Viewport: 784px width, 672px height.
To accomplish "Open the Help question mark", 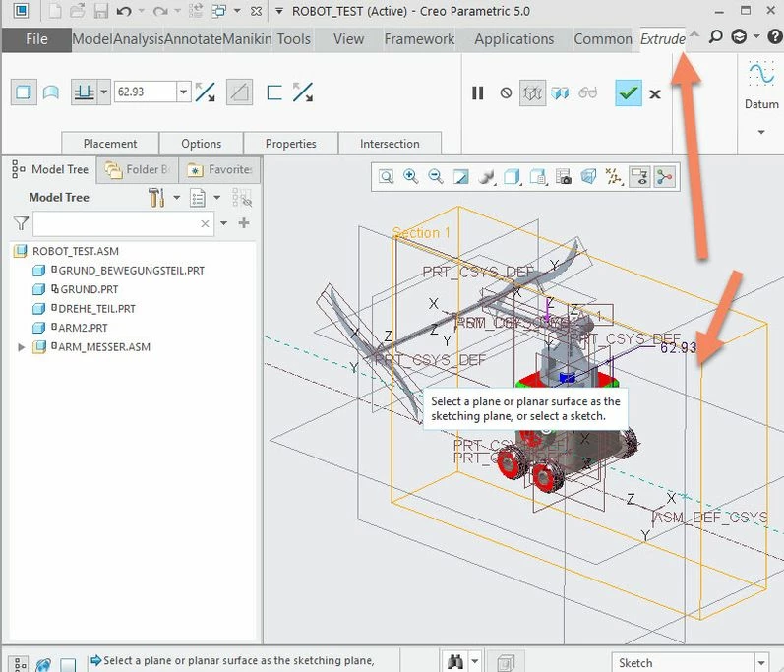I will point(774,37).
